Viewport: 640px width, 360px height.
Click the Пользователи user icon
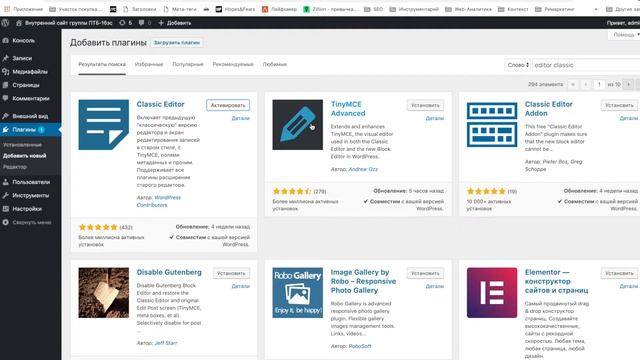click(x=6, y=182)
